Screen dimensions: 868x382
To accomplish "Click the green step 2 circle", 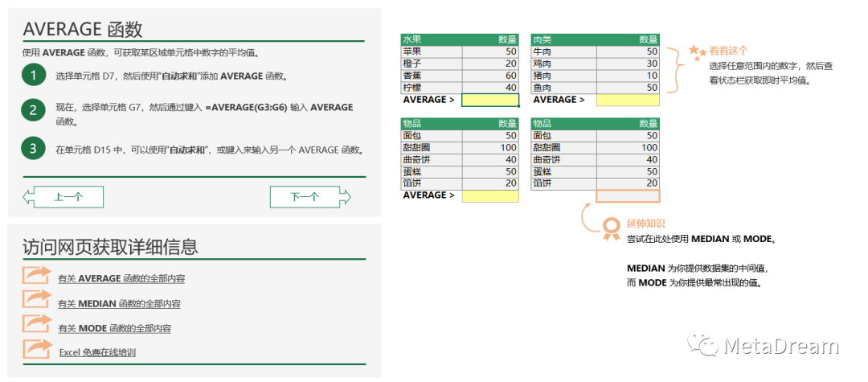I will [x=33, y=111].
